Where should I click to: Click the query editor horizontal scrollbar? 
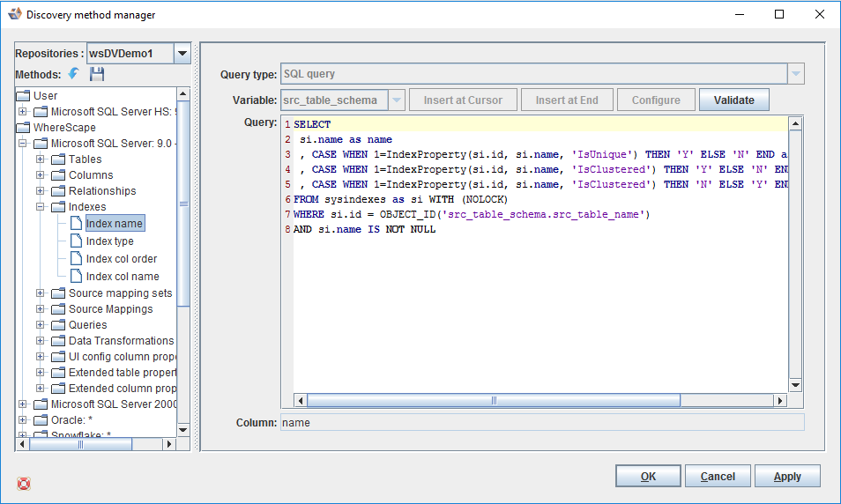pos(494,400)
